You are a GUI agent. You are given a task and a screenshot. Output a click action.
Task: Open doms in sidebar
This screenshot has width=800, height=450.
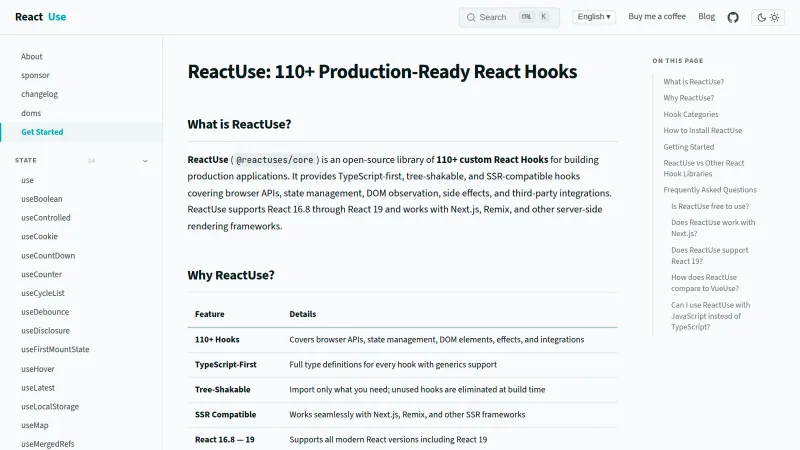[x=31, y=113]
